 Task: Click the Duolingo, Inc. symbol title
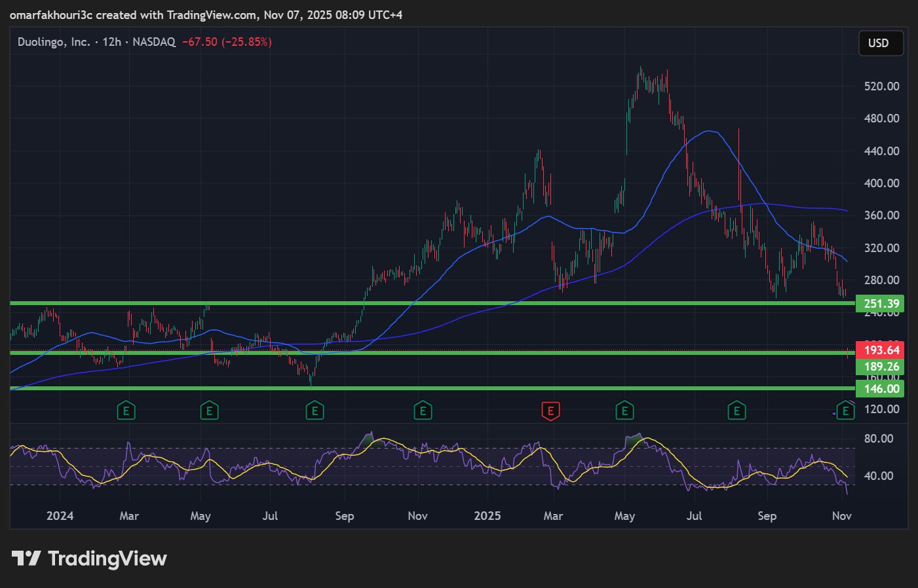54,42
